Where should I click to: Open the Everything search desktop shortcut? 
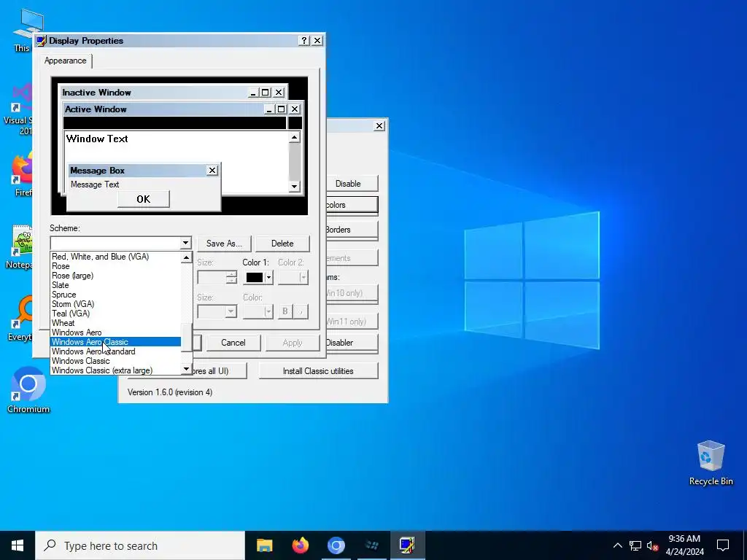click(x=21, y=318)
